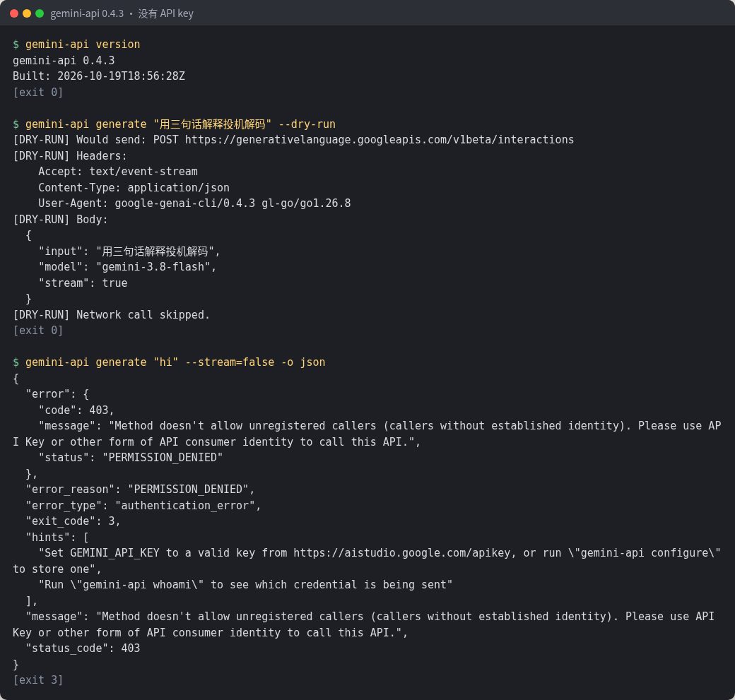735x700 pixels.
Task: Click the '[DRY-RUN] Headers:' line
Action: pos(70,155)
